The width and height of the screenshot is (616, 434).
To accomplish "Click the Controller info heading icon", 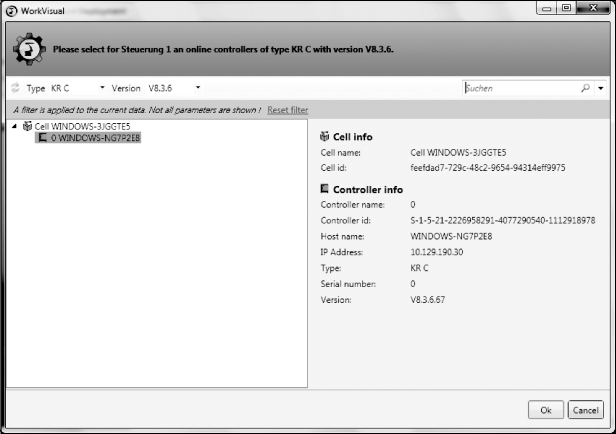I will (324, 189).
